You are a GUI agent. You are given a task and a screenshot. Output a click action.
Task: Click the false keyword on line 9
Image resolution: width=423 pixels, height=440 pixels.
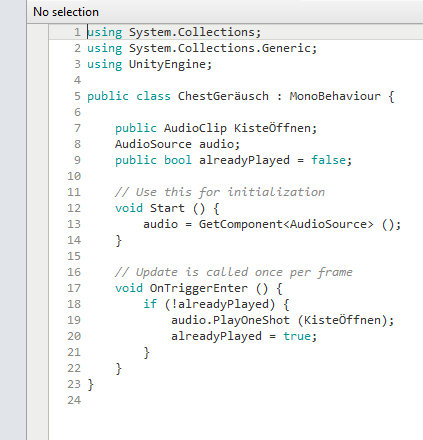[328, 160]
